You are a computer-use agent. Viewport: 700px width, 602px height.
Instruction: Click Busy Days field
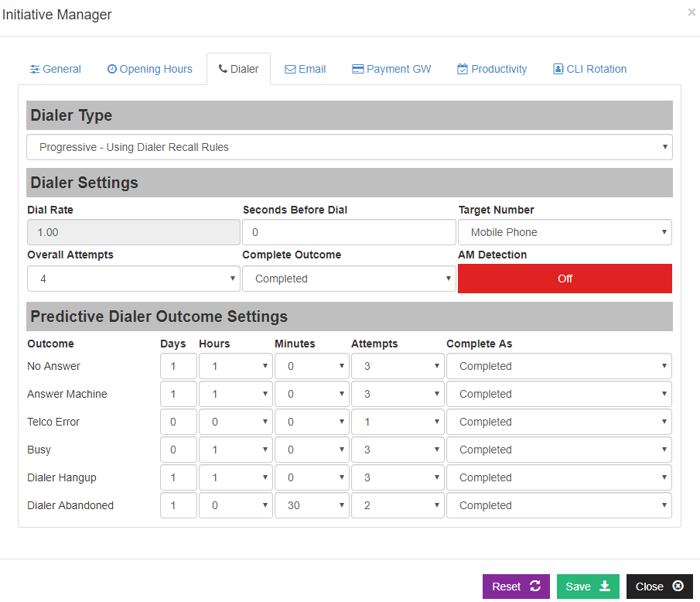(179, 450)
